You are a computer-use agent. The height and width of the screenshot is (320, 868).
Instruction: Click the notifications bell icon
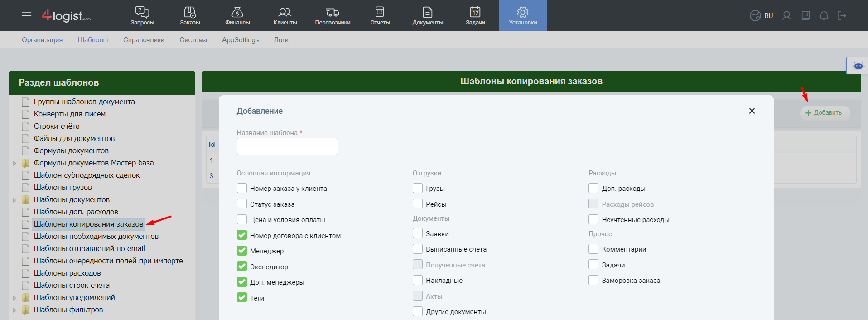click(x=824, y=16)
